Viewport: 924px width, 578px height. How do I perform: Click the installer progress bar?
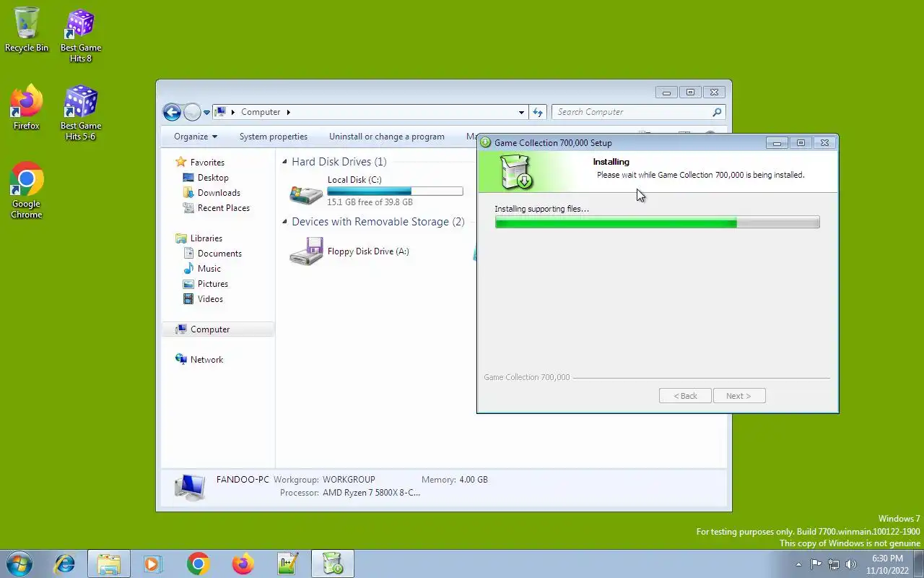click(657, 223)
